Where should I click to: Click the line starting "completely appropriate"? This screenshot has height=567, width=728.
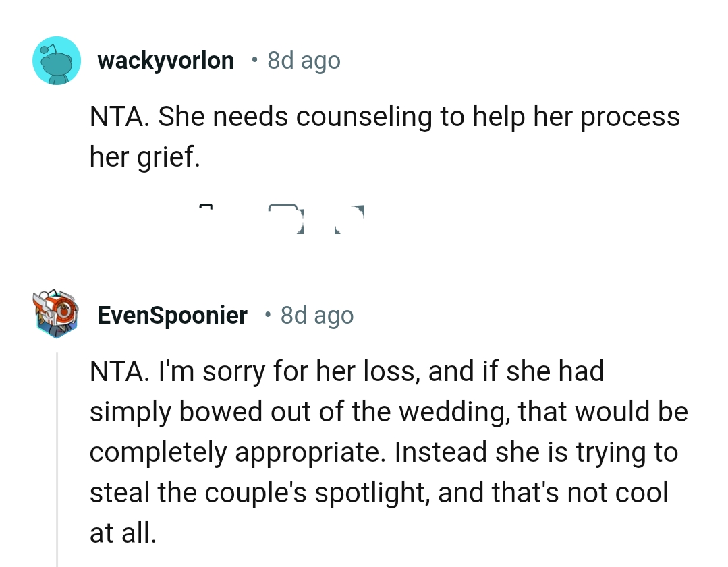383,452
